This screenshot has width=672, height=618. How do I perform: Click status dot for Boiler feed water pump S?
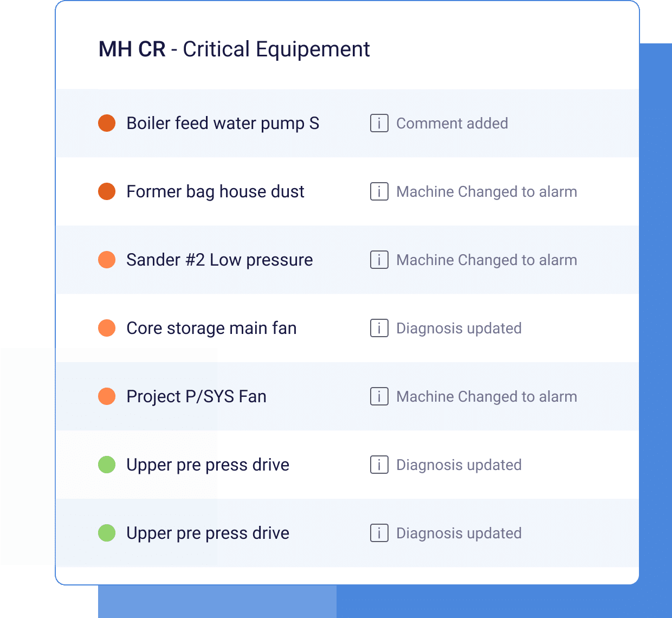[x=107, y=124]
